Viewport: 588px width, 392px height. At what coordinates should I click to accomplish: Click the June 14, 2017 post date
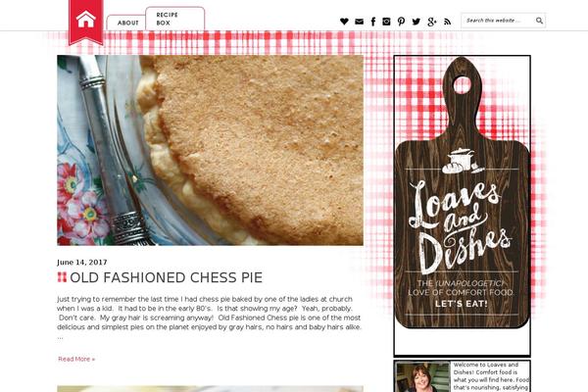(82, 263)
